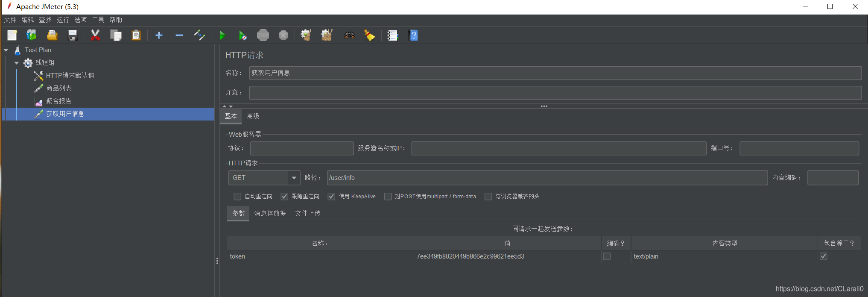This screenshot has width=868, height=297.
Task: Click the 服务器名称或IP input field
Action: pos(559,148)
